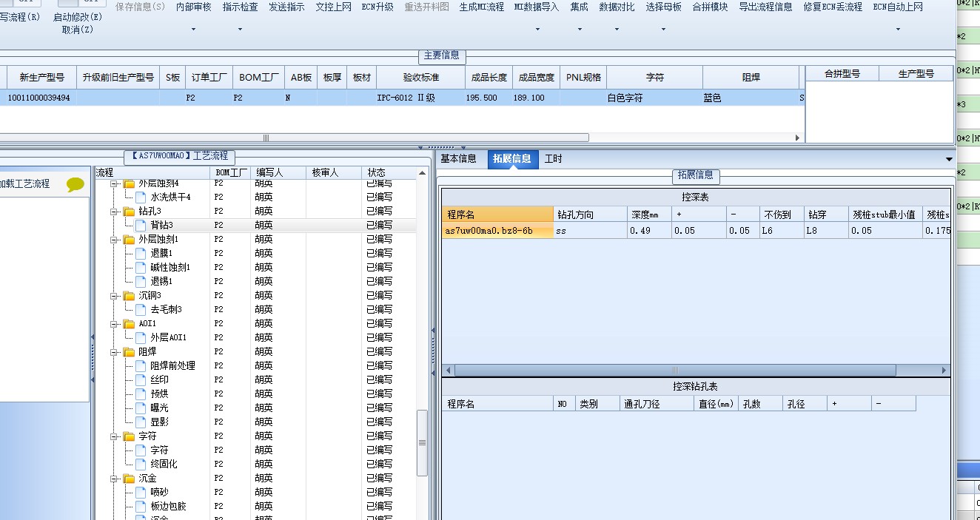Click the 预烘 document icon

[x=141, y=394]
